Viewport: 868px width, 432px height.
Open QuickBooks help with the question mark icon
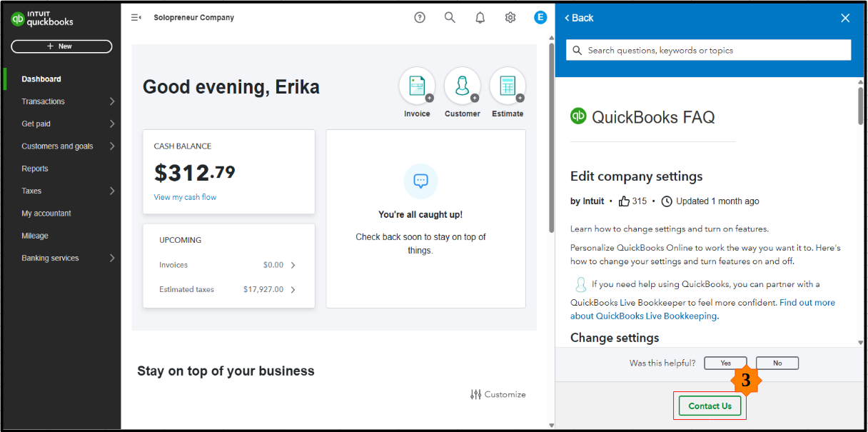[419, 17]
